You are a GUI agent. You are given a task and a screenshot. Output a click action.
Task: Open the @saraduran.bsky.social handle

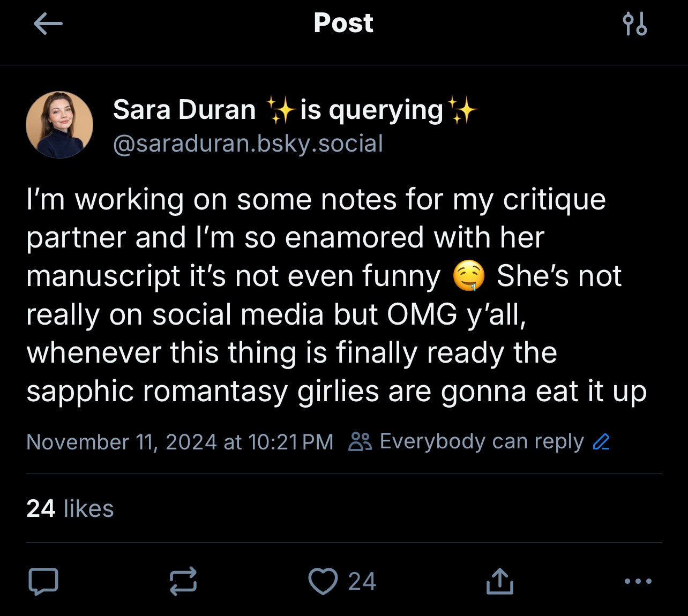coord(248,144)
